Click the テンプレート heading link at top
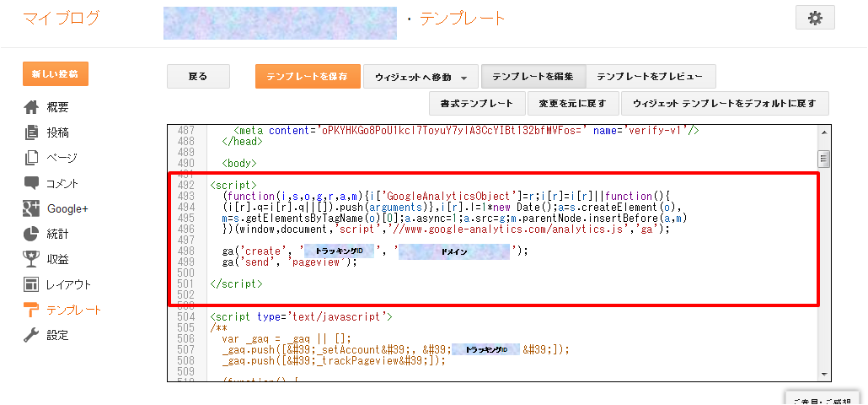The width and height of the screenshot is (868, 405). click(463, 19)
